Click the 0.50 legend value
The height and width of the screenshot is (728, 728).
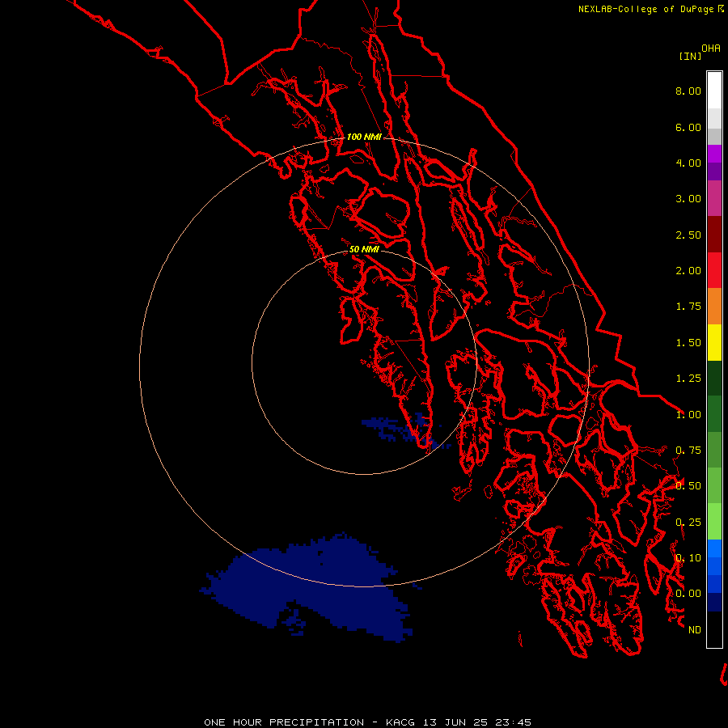(x=688, y=486)
